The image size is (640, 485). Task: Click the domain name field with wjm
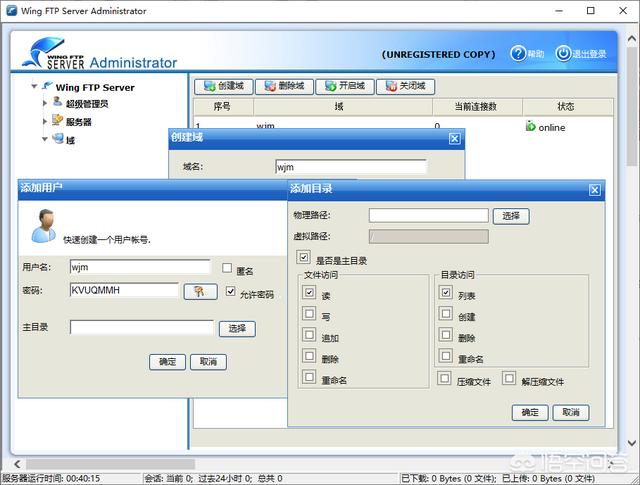(x=351, y=167)
